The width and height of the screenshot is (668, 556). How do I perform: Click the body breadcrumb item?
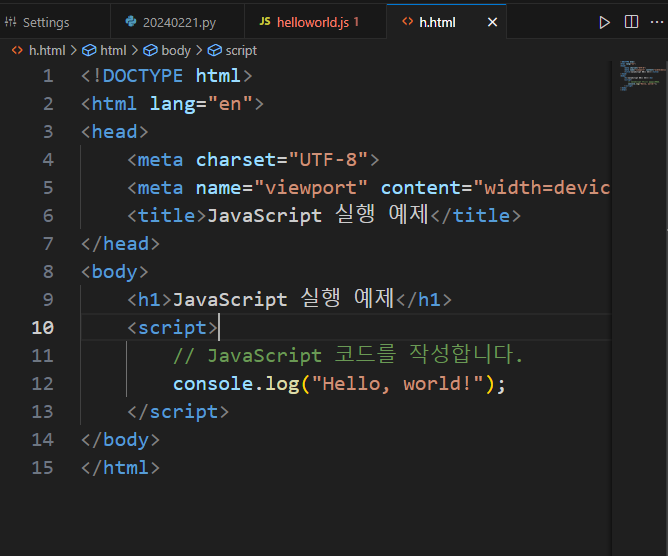176,51
